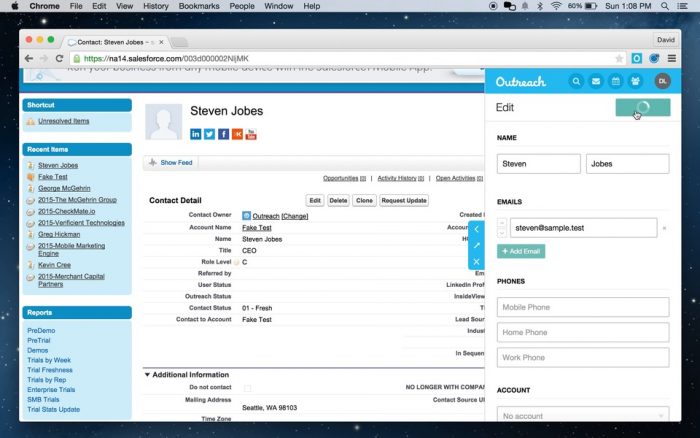Viewport: 700px width, 438px height.
Task: Open the Window menu
Action: 279,6
